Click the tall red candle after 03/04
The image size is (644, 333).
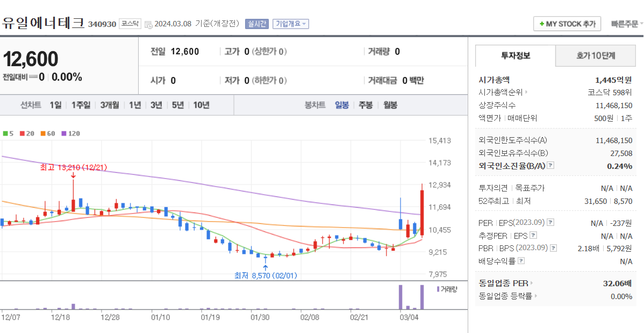(x=422, y=212)
